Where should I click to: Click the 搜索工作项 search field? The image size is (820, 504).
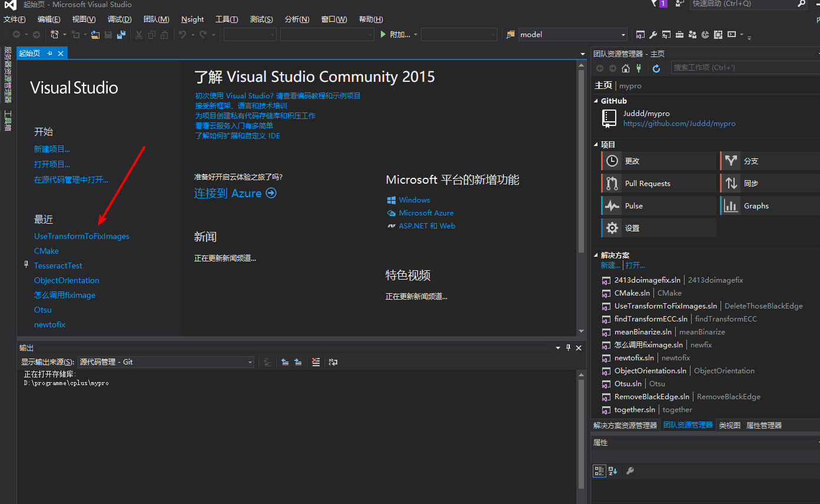(x=744, y=68)
